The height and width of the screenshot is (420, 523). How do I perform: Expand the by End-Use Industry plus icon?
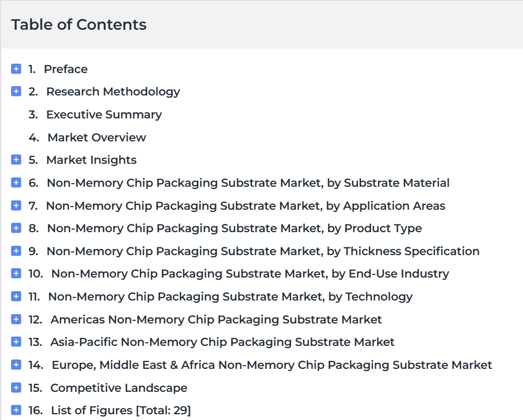(x=16, y=273)
